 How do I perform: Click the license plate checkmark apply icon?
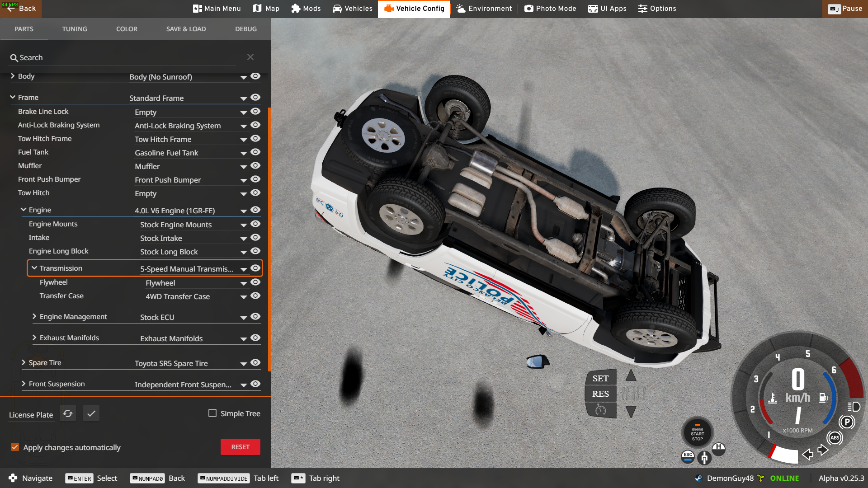coord(91,413)
